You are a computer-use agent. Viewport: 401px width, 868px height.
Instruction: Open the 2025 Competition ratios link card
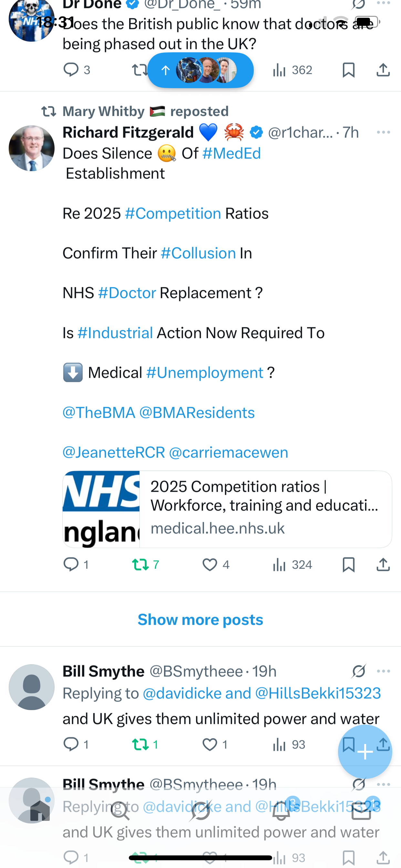227,509
